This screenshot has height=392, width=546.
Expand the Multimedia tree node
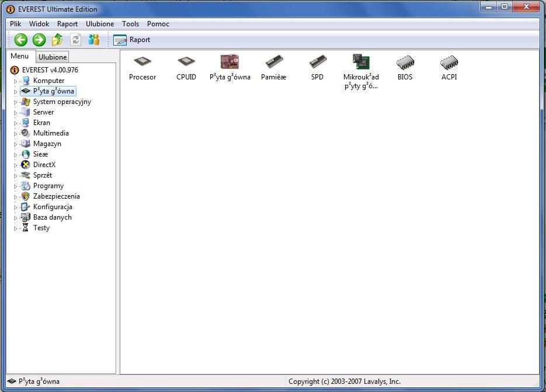click(x=15, y=134)
